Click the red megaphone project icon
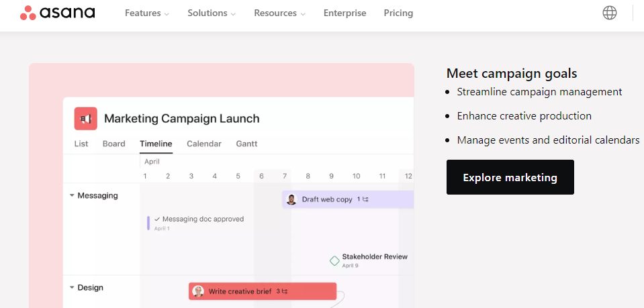This screenshot has width=644, height=308. (x=85, y=119)
